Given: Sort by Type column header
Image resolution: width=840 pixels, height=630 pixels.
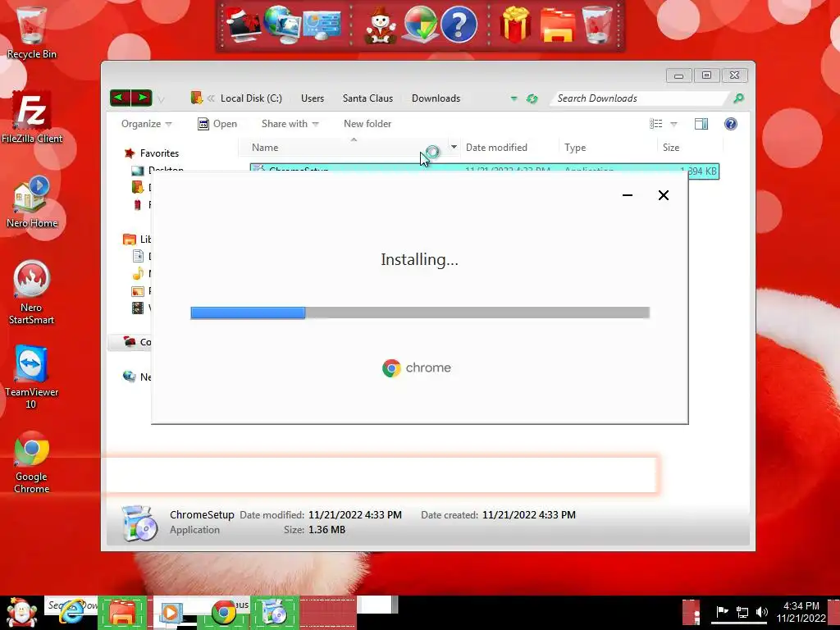Looking at the screenshot, I should (575, 148).
